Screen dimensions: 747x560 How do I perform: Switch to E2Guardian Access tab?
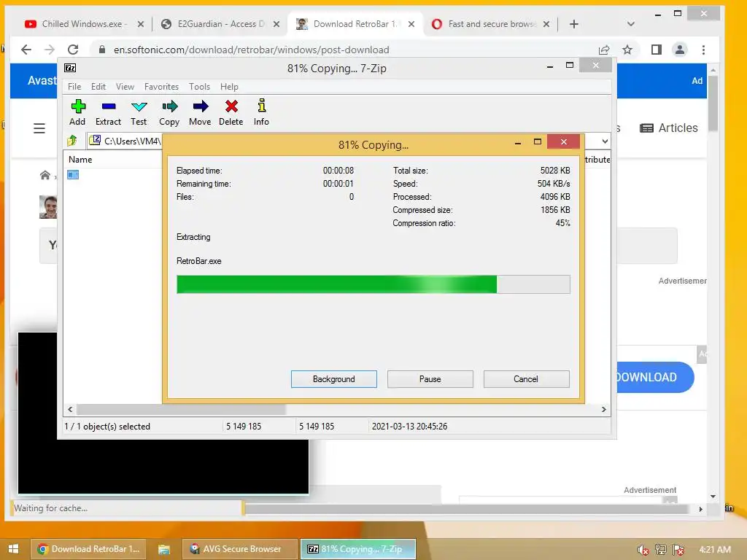[x=220, y=24]
